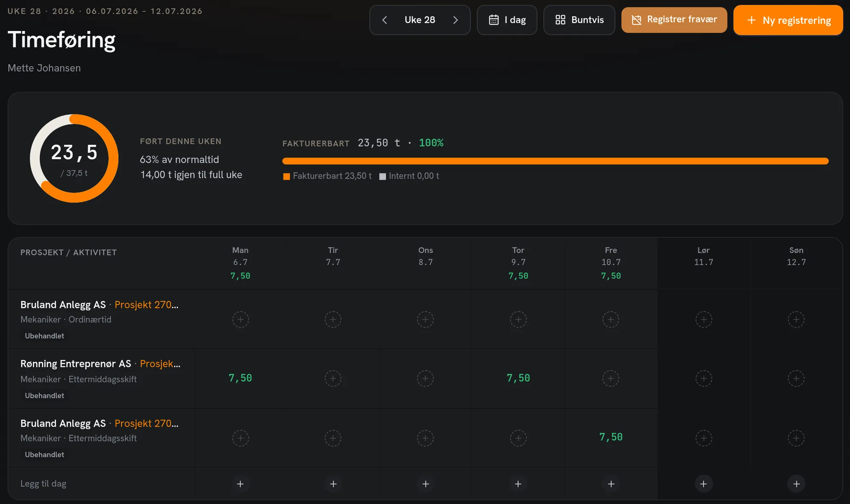Create Ny registrering
850x504 pixels.
tap(788, 20)
